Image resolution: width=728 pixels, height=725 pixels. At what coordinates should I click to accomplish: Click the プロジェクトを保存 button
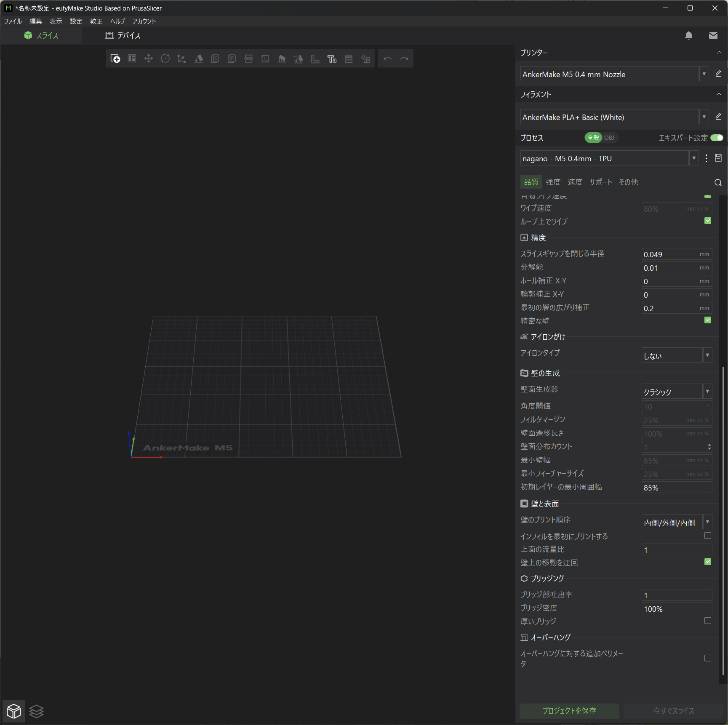[569, 711]
